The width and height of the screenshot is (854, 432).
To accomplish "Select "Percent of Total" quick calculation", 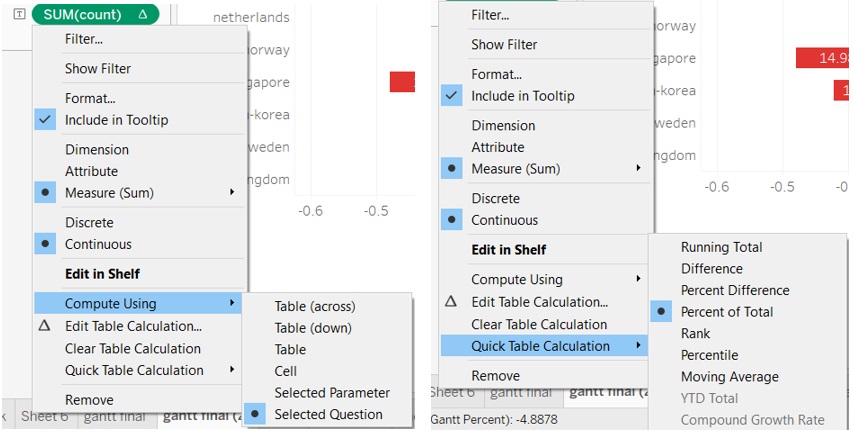I will click(726, 312).
